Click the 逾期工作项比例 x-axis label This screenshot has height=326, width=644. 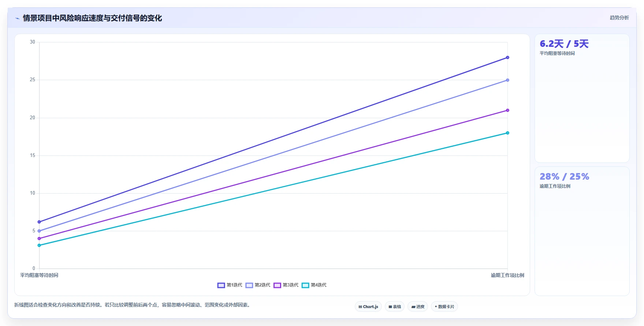coord(507,275)
